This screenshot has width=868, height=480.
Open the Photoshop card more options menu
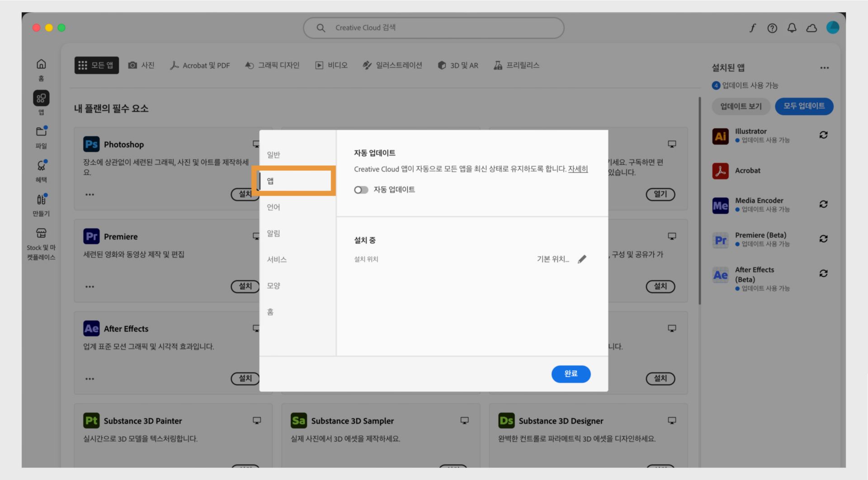90,195
